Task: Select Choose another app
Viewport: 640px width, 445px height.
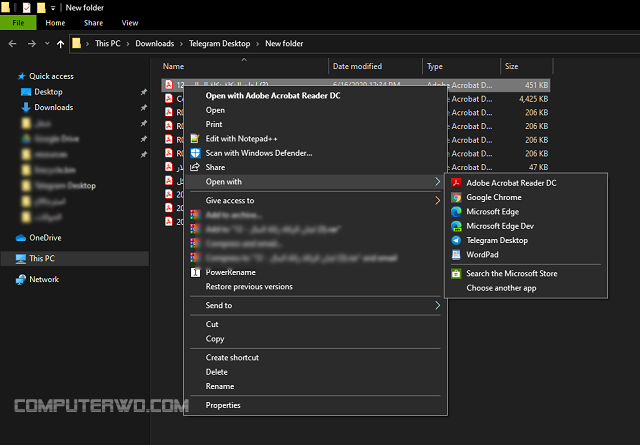Action: pyautogui.click(x=501, y=288)
